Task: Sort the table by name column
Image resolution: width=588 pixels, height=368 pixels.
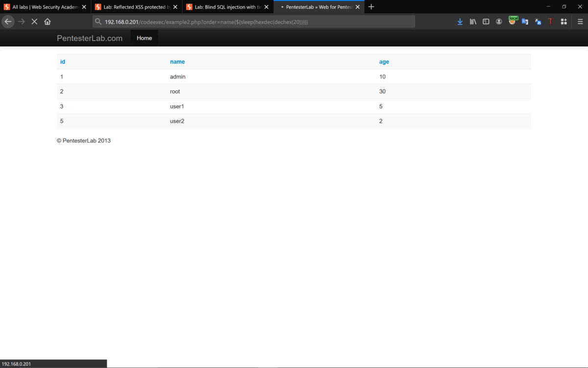Action: pos(177,62)
